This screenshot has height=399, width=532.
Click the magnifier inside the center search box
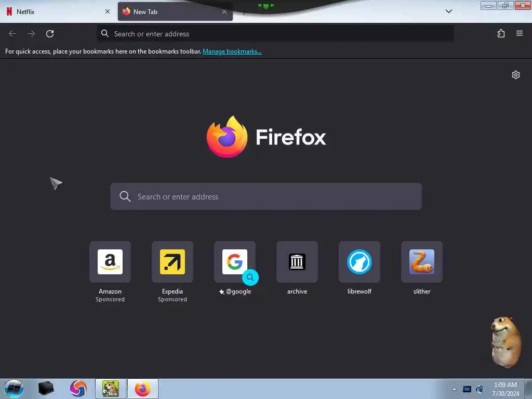125,196
